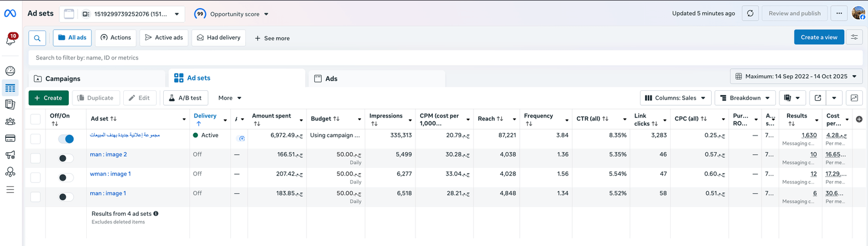
Task: Open the 'man : image 1' ad set link
Action: click(x=108, y=193)
